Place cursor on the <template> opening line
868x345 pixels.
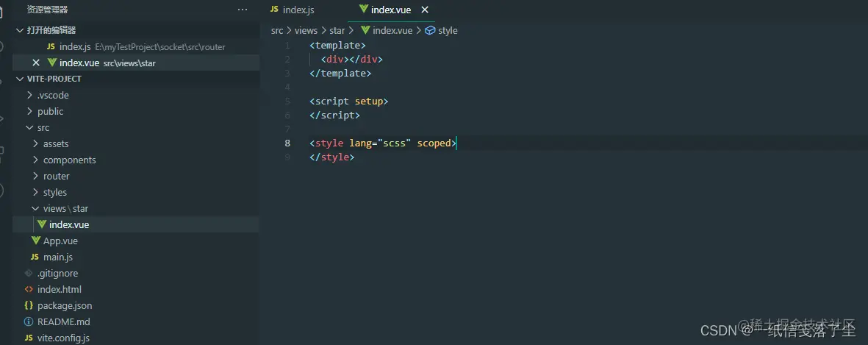337,46
